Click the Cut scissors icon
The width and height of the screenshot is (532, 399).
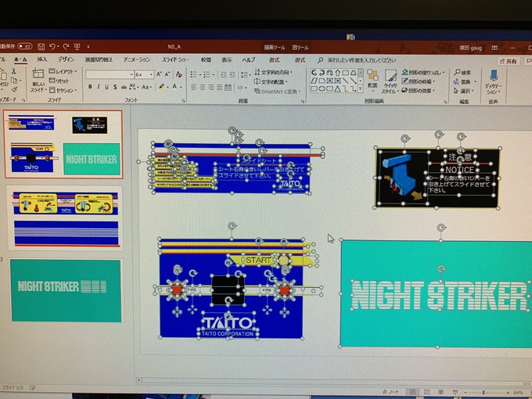14,71
